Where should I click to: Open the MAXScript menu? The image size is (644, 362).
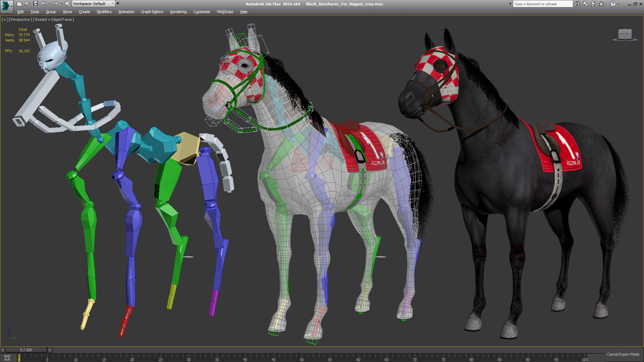point(225,12)
